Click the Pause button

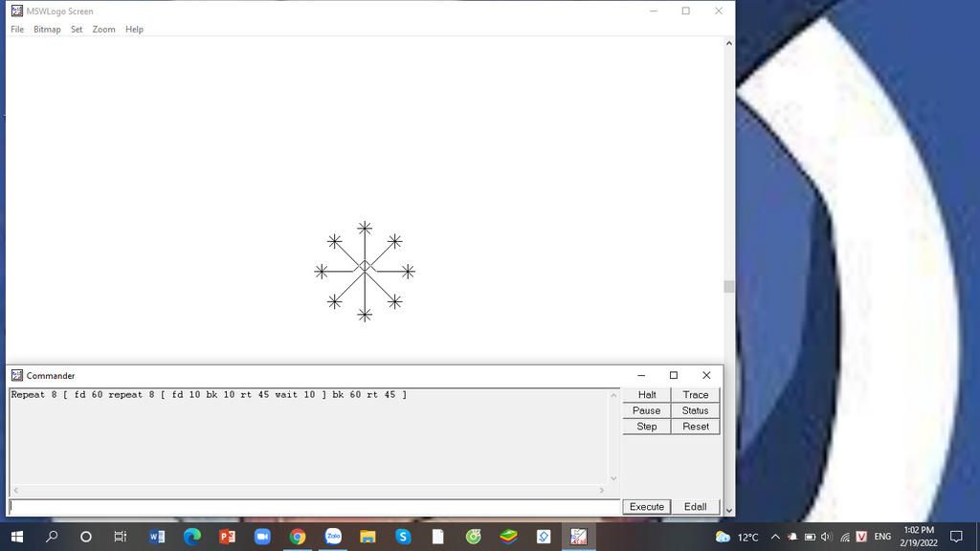pos(647,410)
